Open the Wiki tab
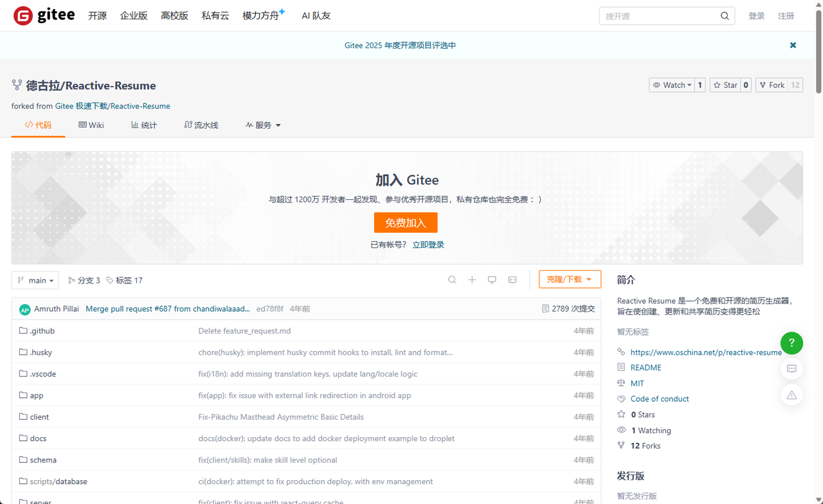Image resolution: width=823 pixels, height=504 pixels. pos(91,125)
